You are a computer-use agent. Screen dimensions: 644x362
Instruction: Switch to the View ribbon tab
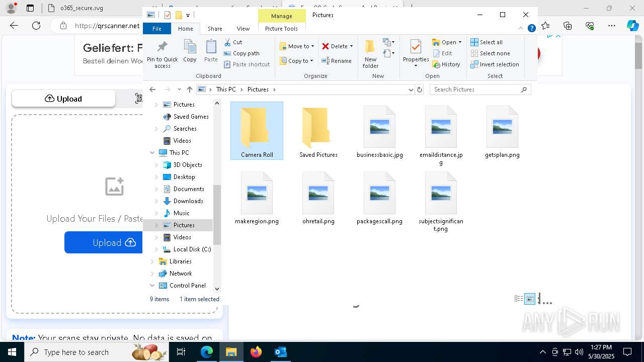243,29
